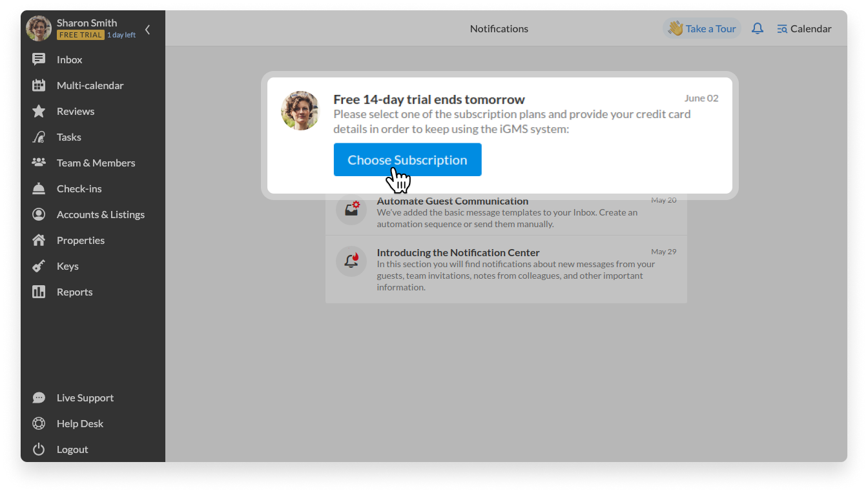
Task: Click the May 29 notification date
Action: 664,252
